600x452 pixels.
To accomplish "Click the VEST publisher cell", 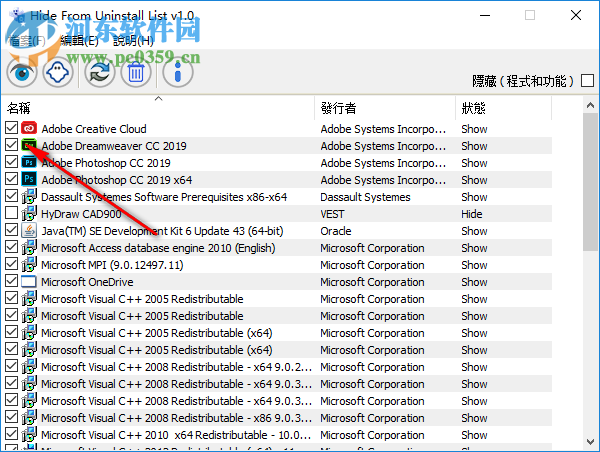I will coord(332,214).
